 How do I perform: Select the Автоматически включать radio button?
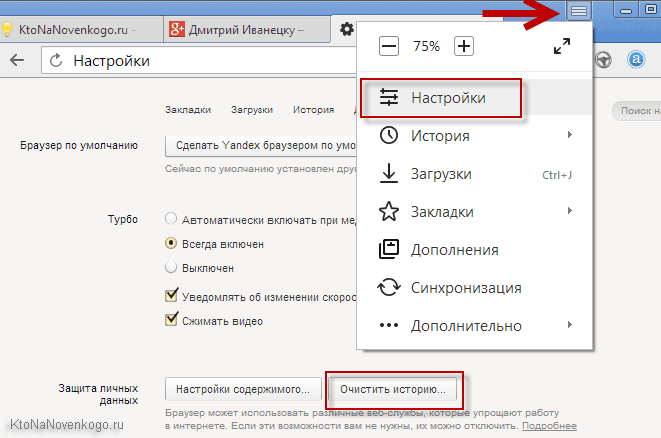tap(171, 219)
